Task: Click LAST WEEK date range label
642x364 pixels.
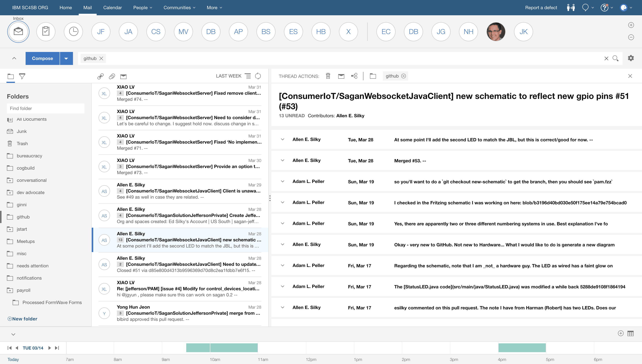Action: (x=229, y=76)
